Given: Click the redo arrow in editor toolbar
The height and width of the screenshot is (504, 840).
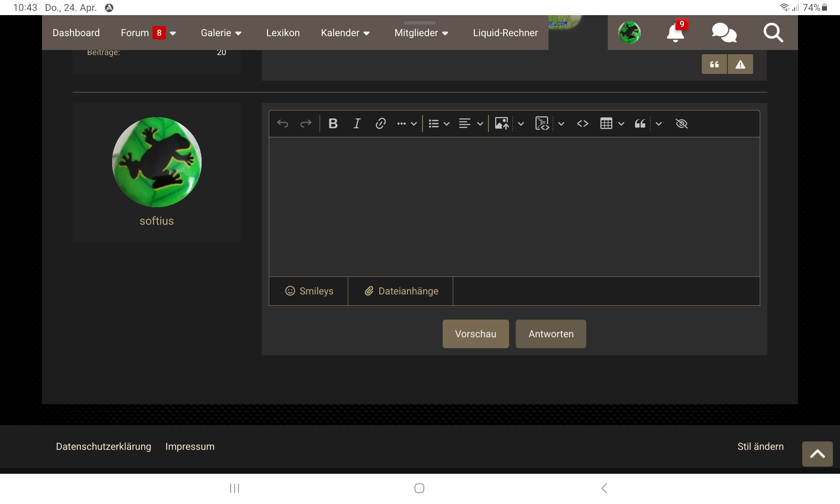Looking at the screenshot, I should pos(306,123).
